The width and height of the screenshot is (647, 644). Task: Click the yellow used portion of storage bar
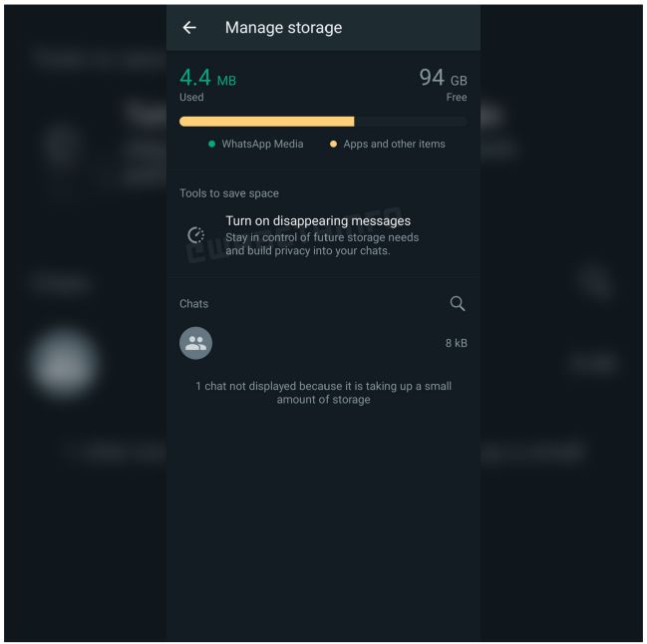[x=266, y=122]
